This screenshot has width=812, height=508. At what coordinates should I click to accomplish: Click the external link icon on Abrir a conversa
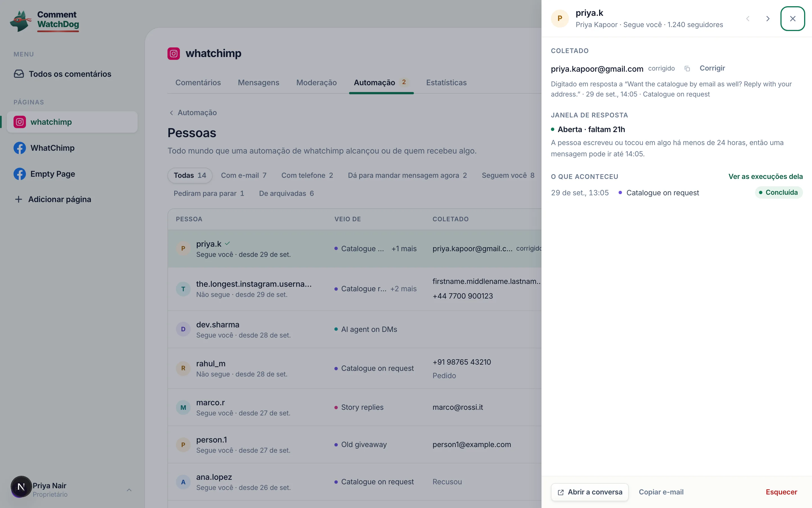coord(561,492)
